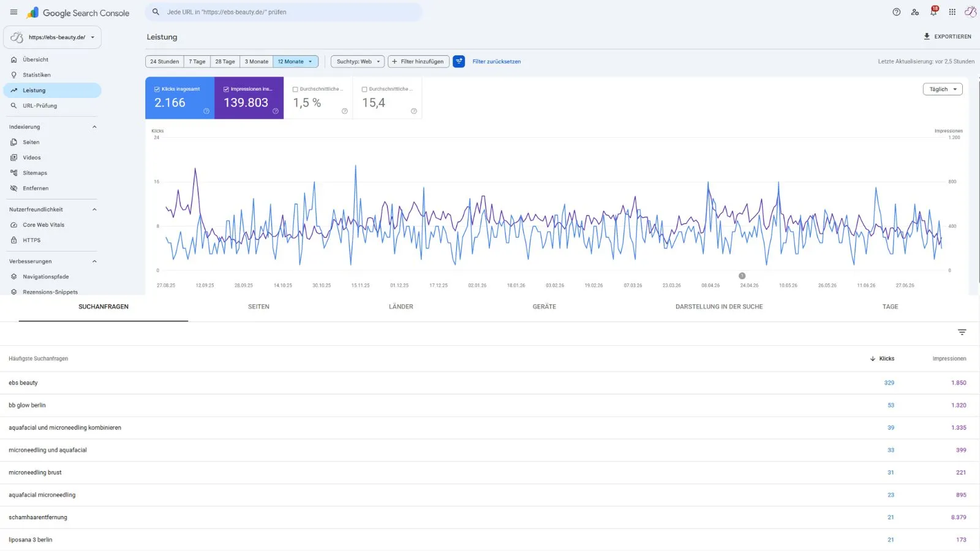Sort by the Klicks column header
The width and height of the screenshot is (980, 551).
tap(882, 359)
